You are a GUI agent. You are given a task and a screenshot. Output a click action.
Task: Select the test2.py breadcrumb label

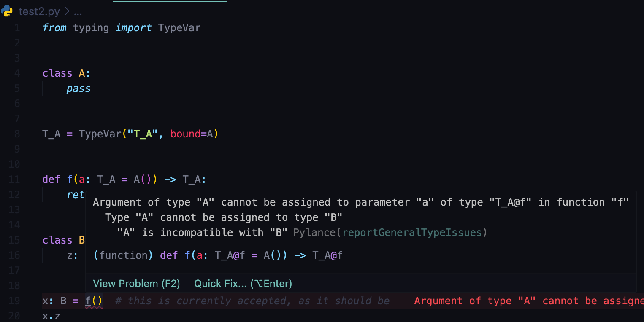[x=39, y=11]
